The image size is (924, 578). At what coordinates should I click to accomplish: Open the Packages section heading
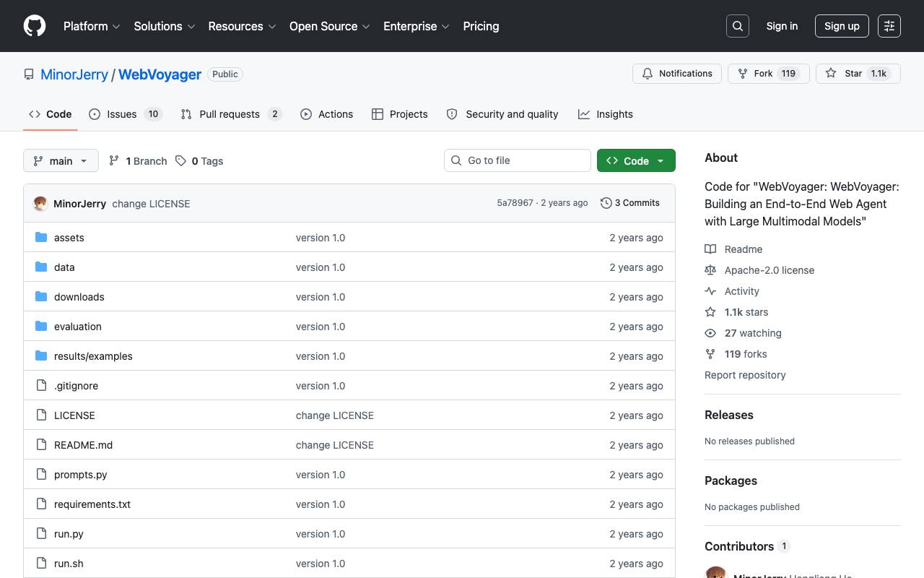click(731, 480)
